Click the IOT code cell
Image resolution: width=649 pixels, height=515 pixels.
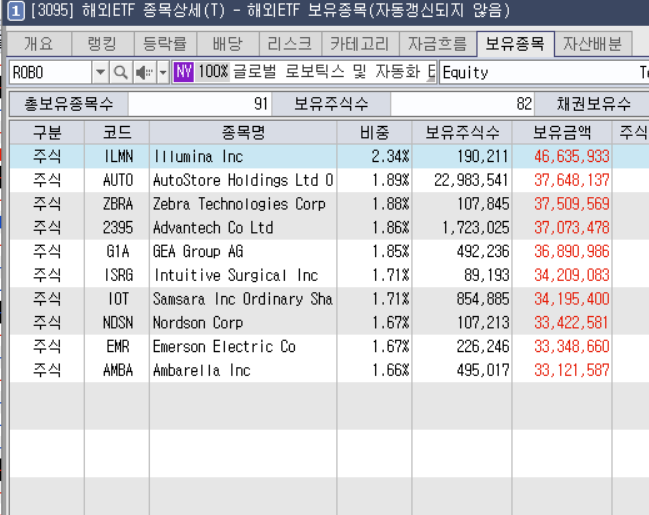click(x=118, y=299)
